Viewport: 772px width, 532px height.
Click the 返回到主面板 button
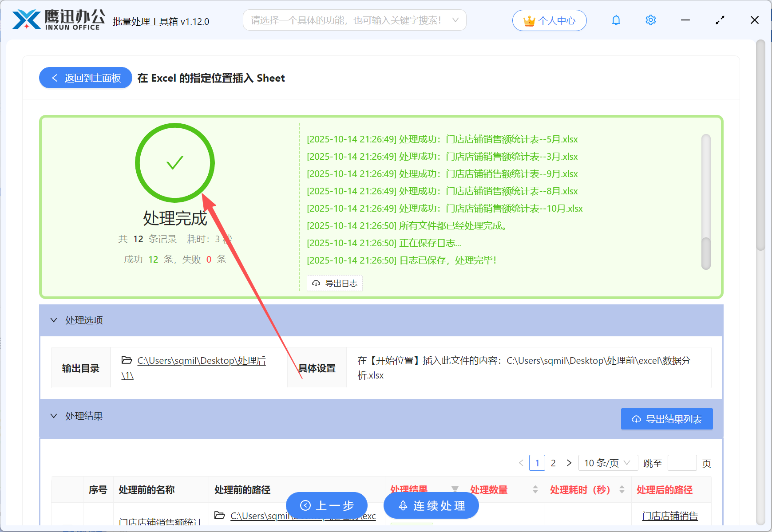point(85,78)
